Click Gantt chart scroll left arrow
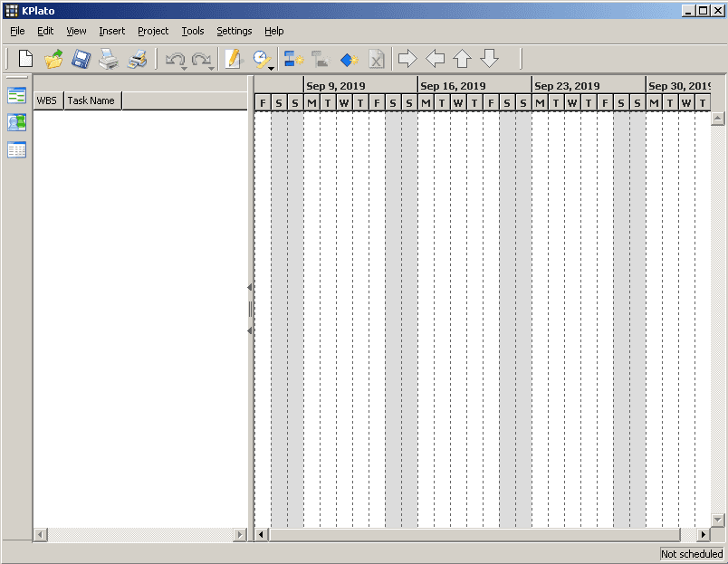This screenshot has height=564, width=728. tap(262, 535)
